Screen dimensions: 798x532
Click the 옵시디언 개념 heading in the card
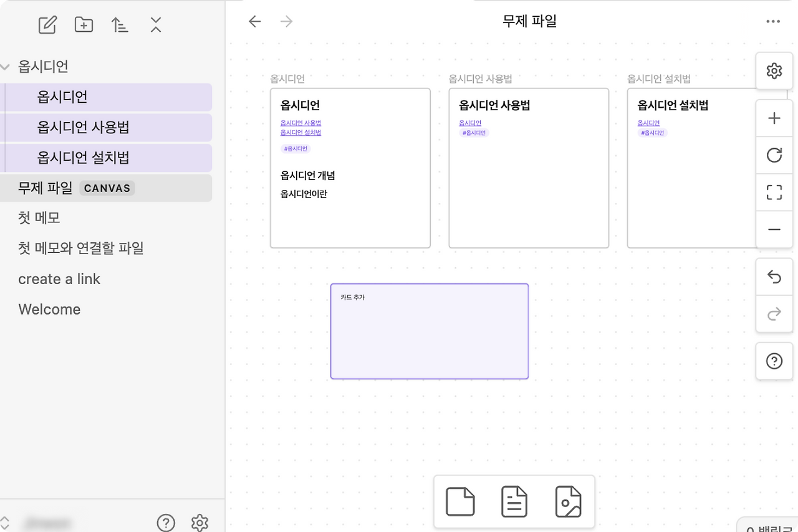click(x=308, y=176)
